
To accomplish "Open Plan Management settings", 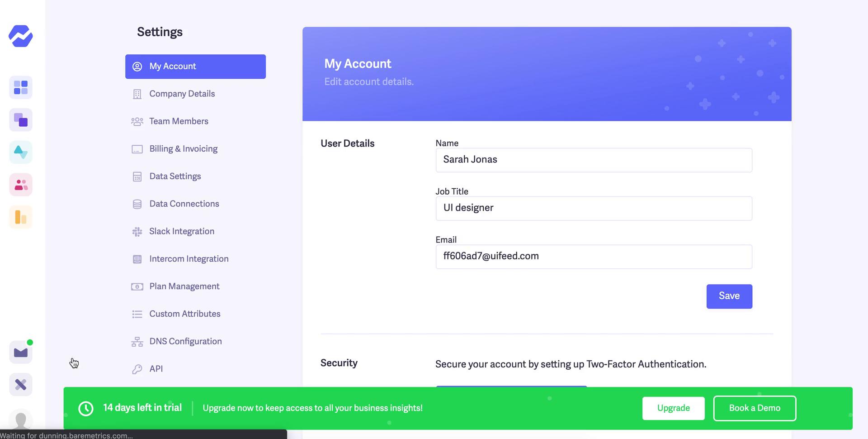I will click(195, 286).
